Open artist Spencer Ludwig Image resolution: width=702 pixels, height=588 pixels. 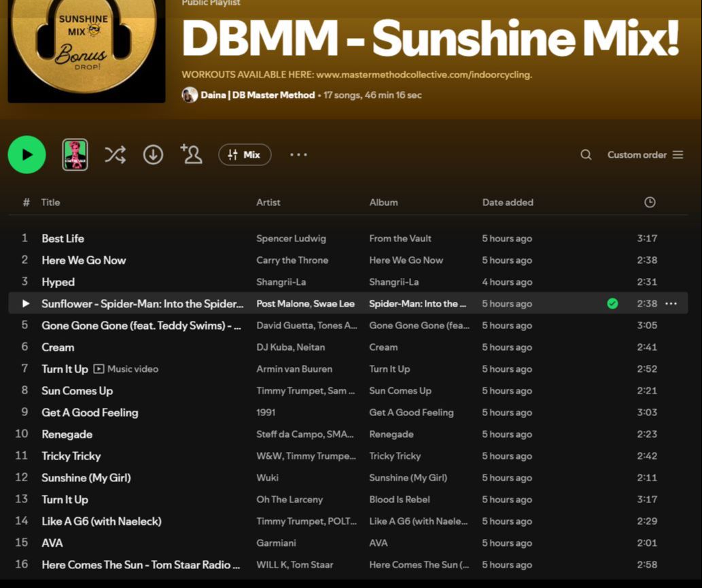[291, 238]
